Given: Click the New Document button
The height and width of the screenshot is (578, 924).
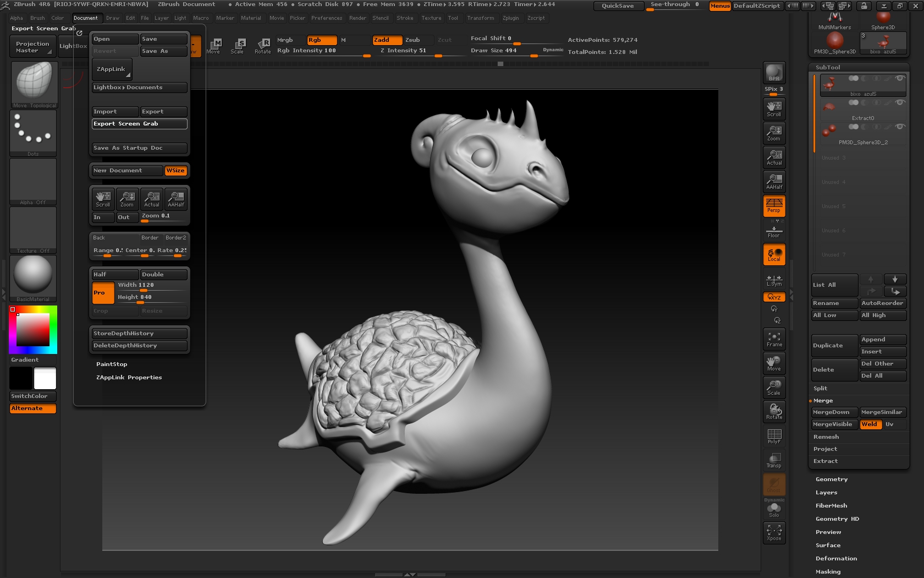Looking at the screenshot, I should coord(127,171).
